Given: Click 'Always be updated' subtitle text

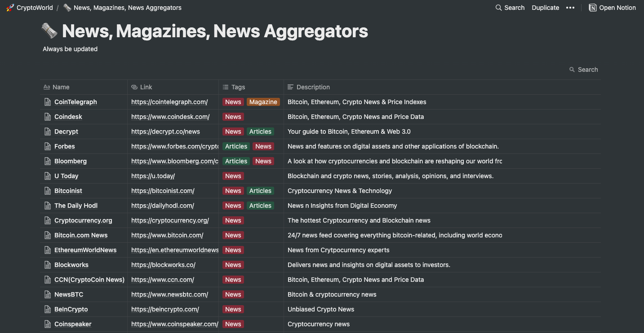Looking at the screenshot, I should coord(70,49).
